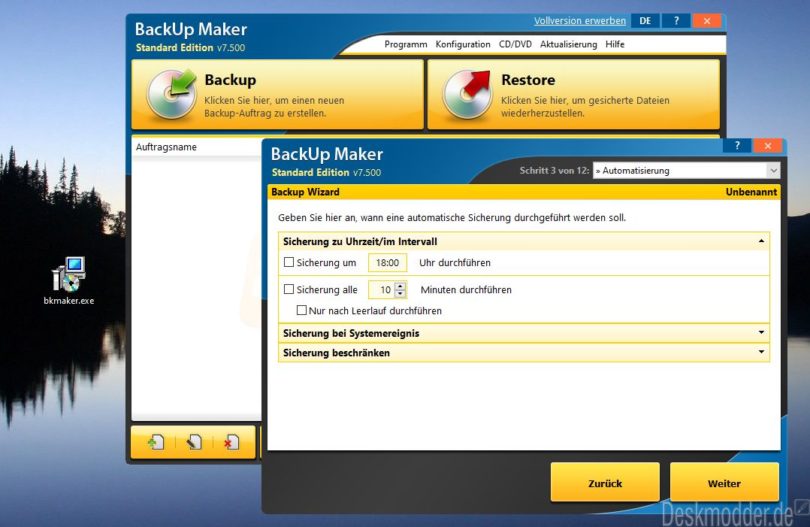Click the 'Vollversion erwerben' link
810x527 pixels.
(580, 21)
